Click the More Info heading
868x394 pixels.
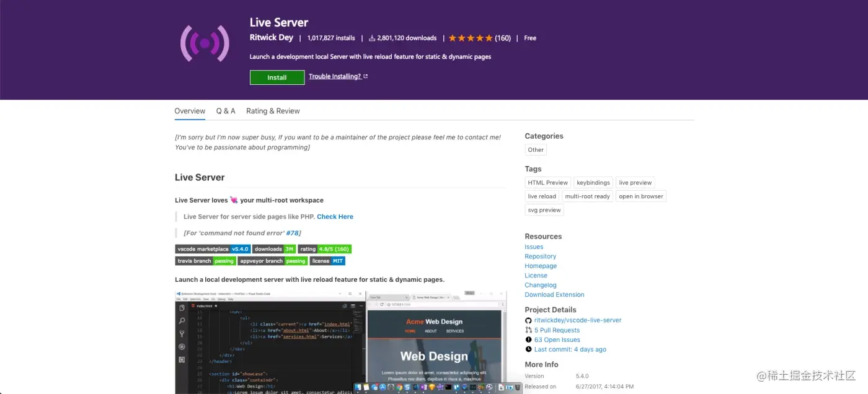click(541, 365)
